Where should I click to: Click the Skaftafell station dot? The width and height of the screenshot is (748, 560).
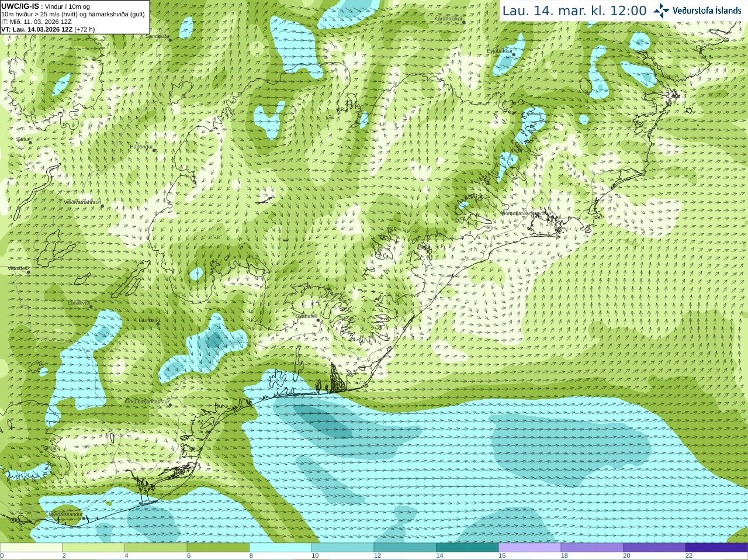318,320
